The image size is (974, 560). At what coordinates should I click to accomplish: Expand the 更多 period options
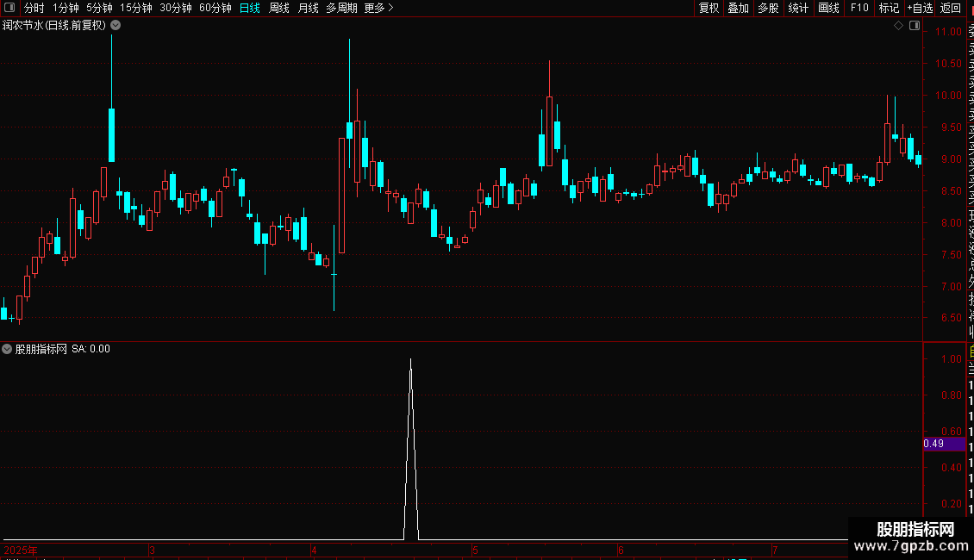(x=379, y=8)
